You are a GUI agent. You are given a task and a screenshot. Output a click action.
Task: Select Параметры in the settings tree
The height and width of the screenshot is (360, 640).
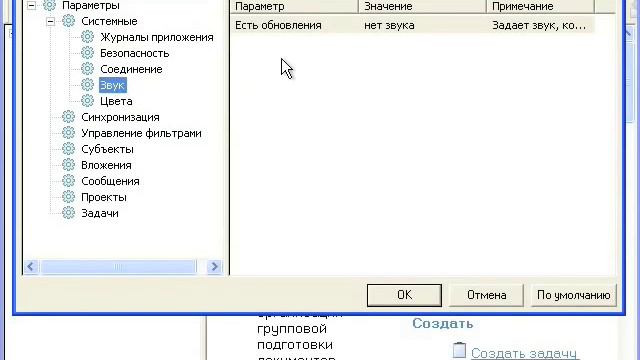point(91,6)
